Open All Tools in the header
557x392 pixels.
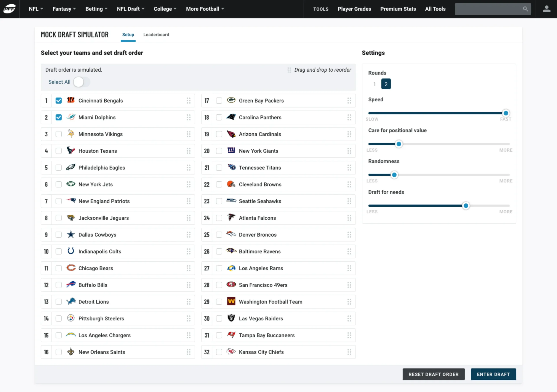click(x=435, y=9)
